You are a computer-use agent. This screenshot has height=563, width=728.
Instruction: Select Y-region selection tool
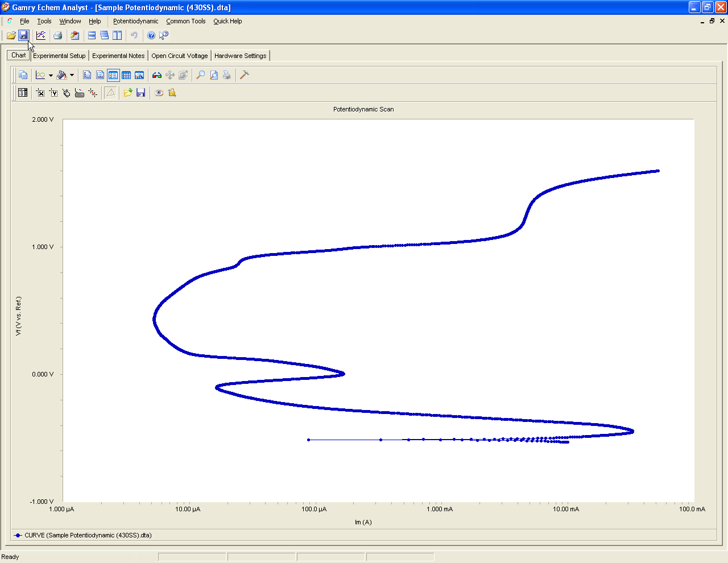pos(53,93)
